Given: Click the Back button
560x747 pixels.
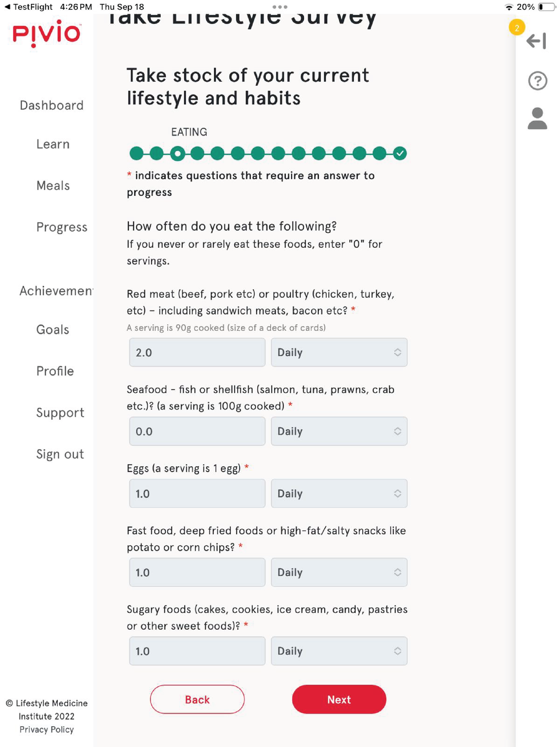Looking at the screenshot, I should click(x=197, y=699).
